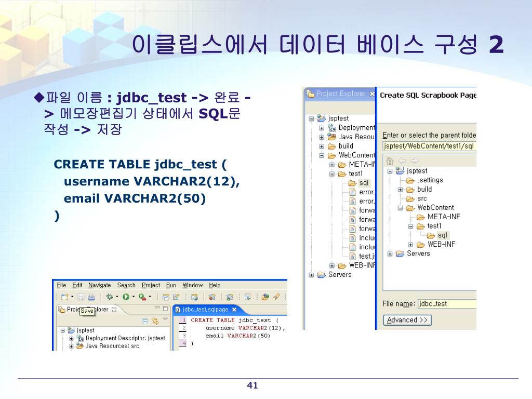Expand WEB-INF folder in scrapbook dialog tree
This screenshot has height=399, width=532.
pyautogui.click(x=410, y=245)
